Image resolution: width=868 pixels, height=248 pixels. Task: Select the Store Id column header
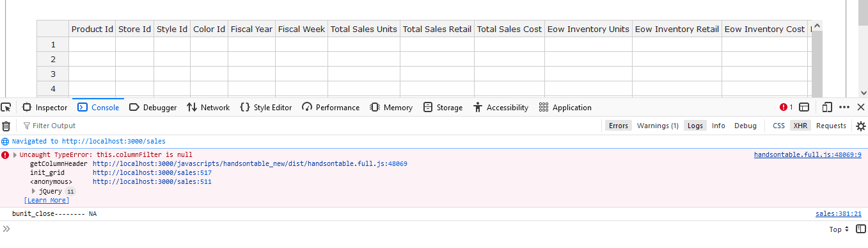click(x=135, y=29)
